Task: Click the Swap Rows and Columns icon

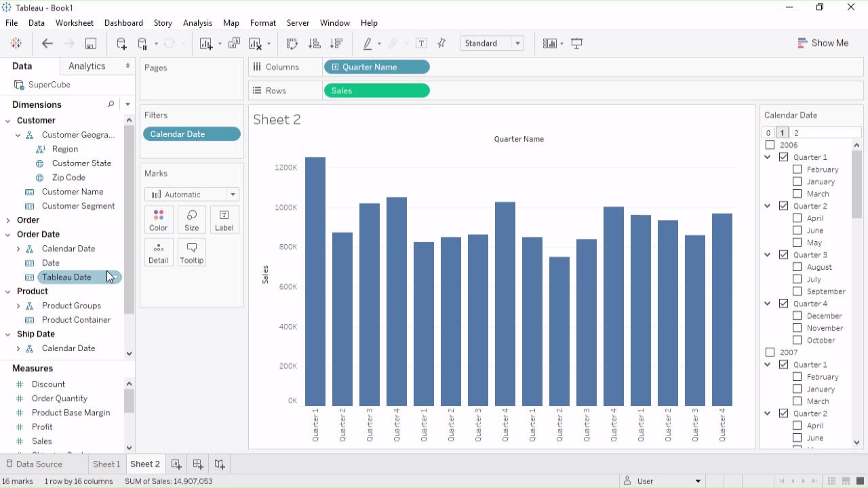Action: point(292,43)
